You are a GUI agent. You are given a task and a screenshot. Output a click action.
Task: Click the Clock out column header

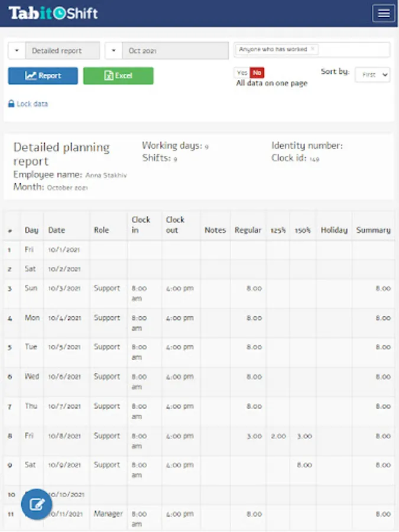click(x=175, y=225)
